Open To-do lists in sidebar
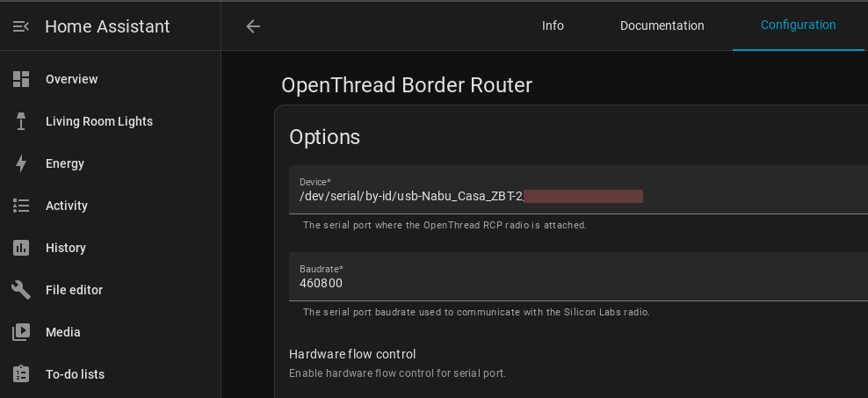 pyautogui.click(x=75, y=374)
